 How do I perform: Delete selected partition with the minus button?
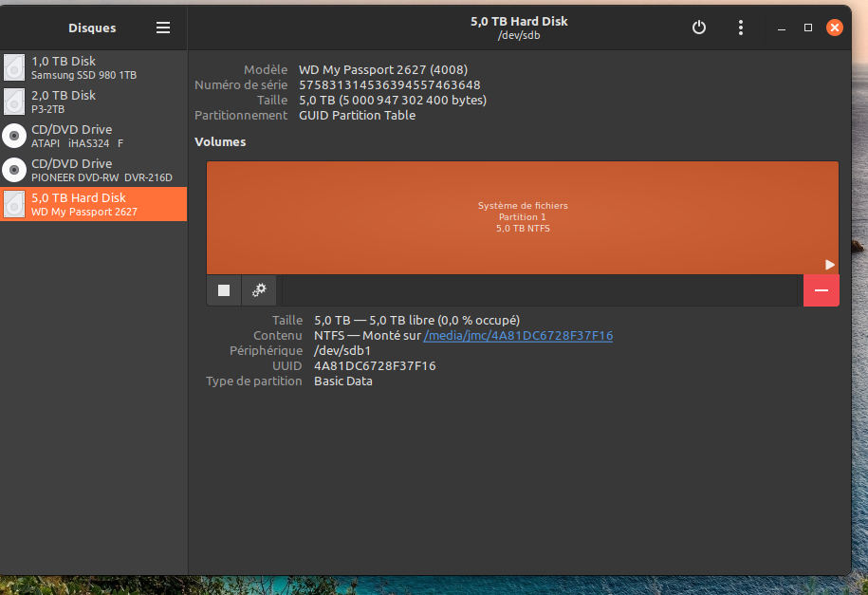click(822, 290)
